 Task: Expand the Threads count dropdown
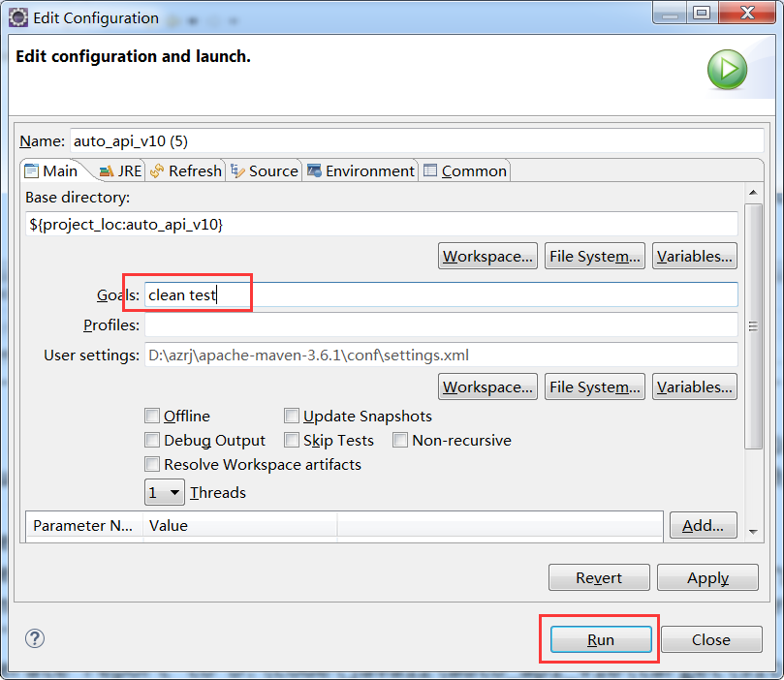tap(165, 492)
